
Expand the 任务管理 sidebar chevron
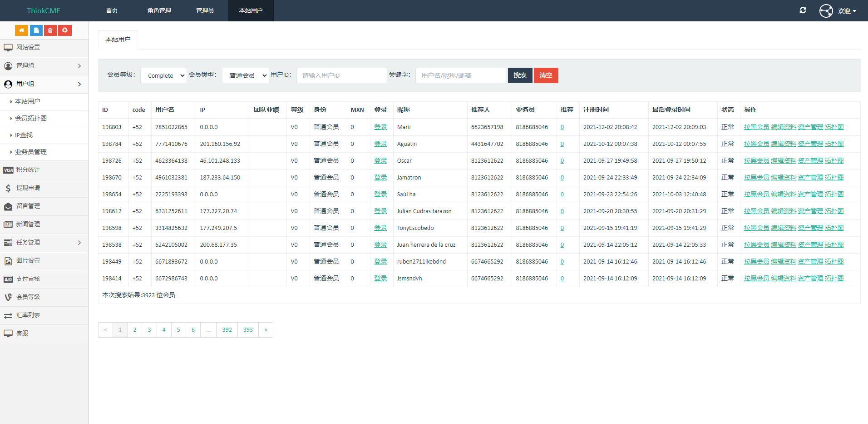point(79,243)
